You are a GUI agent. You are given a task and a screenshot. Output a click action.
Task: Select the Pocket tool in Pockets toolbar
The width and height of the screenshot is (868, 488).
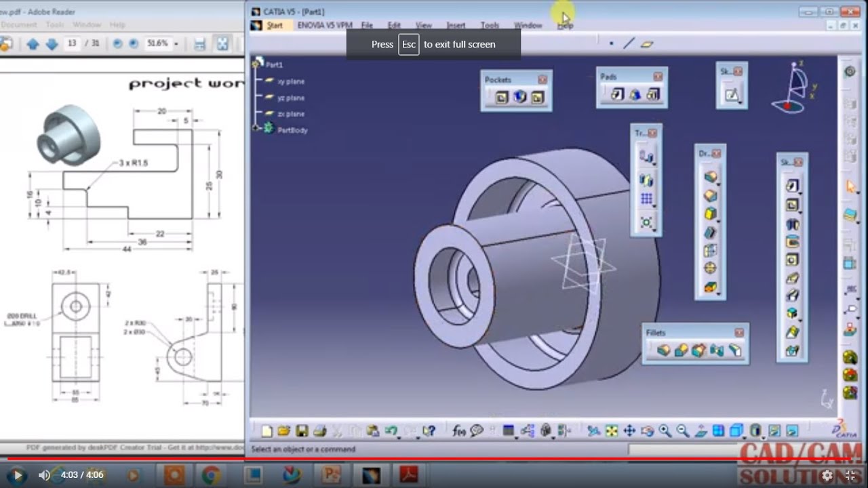[501, 98]
